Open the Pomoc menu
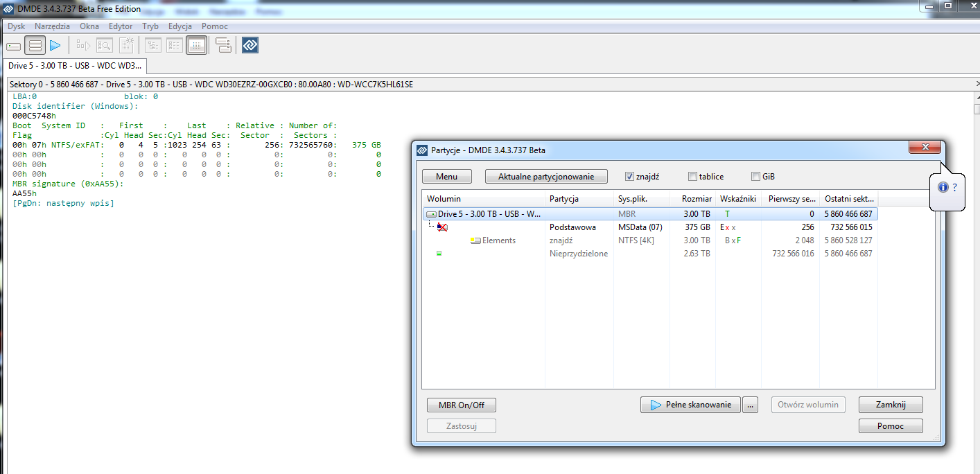 pyautogui.click(x=215, y=26)
